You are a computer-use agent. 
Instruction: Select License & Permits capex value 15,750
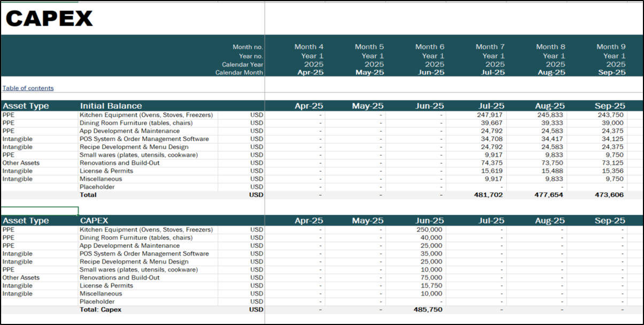coord(431,286)
